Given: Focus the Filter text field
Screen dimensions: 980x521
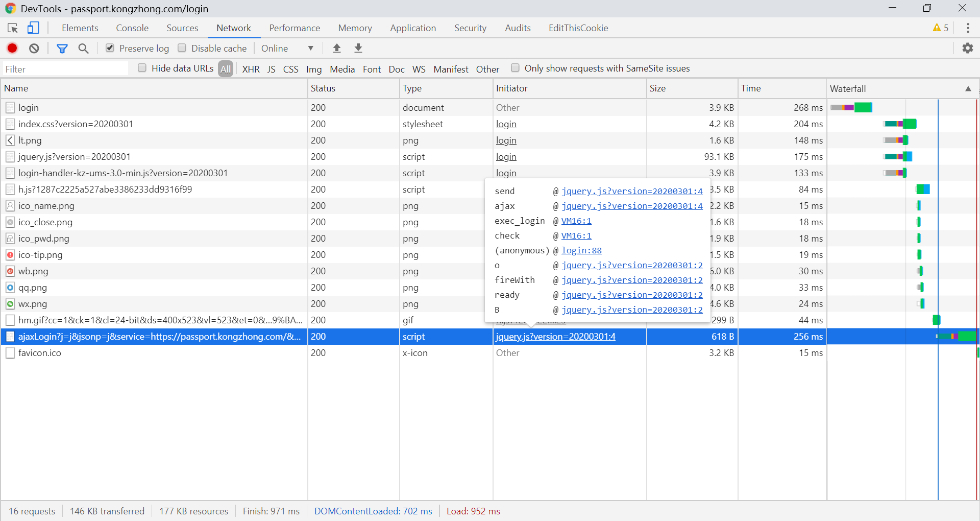Looking at the screenshot, I should coord(65,69).
